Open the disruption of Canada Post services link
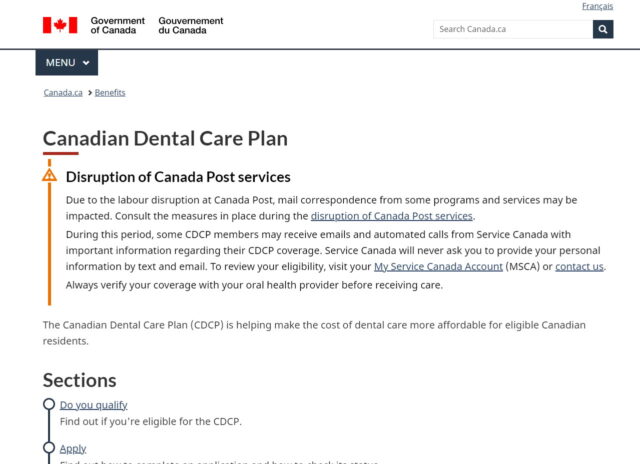 point(391,215)
